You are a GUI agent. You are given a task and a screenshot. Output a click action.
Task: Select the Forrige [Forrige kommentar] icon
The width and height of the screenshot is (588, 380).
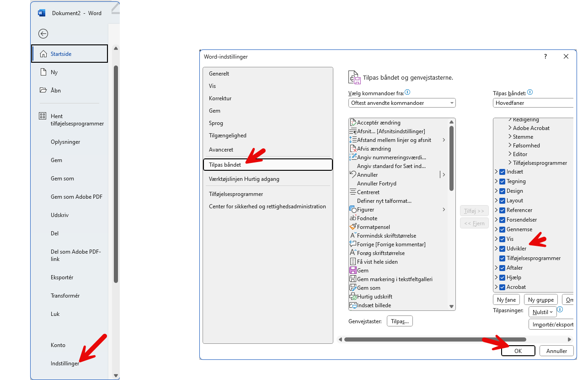[353, 244]
